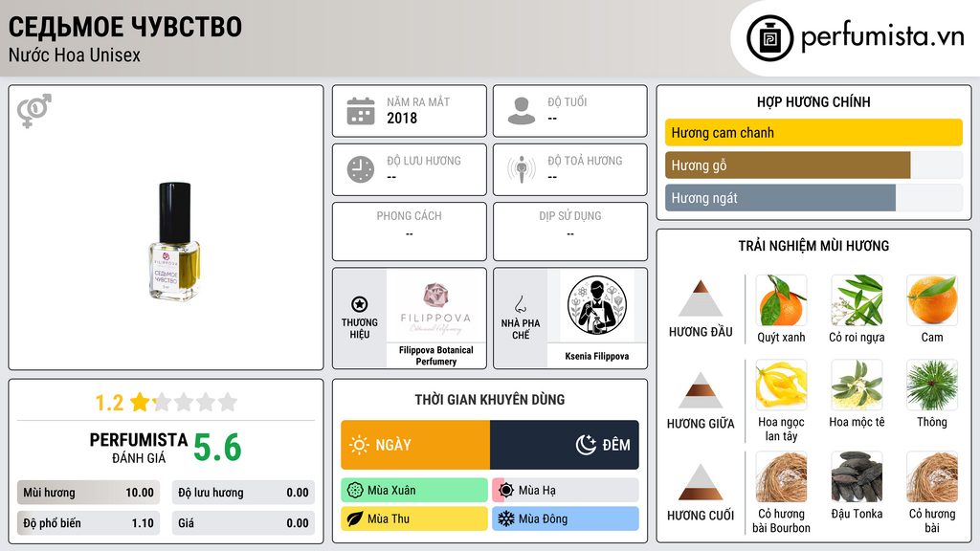The image size is (980, 551).
Task: Click the Độ lưu hương 0.00 score row
Action: pos(243,493)
